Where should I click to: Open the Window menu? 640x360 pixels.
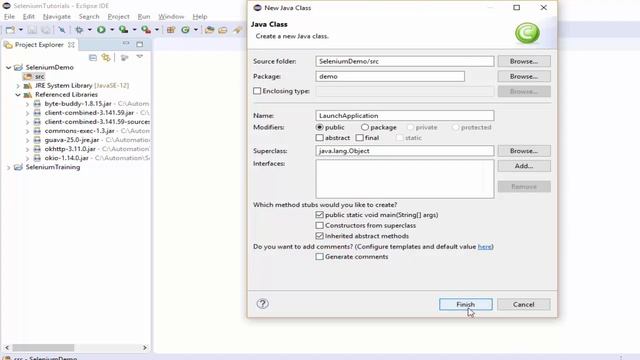pos(171,16)
